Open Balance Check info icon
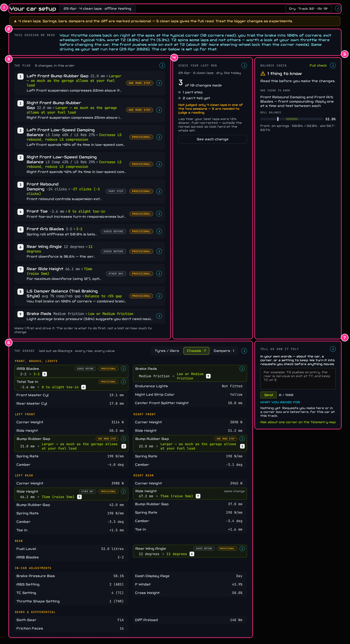 pos(333,66)
